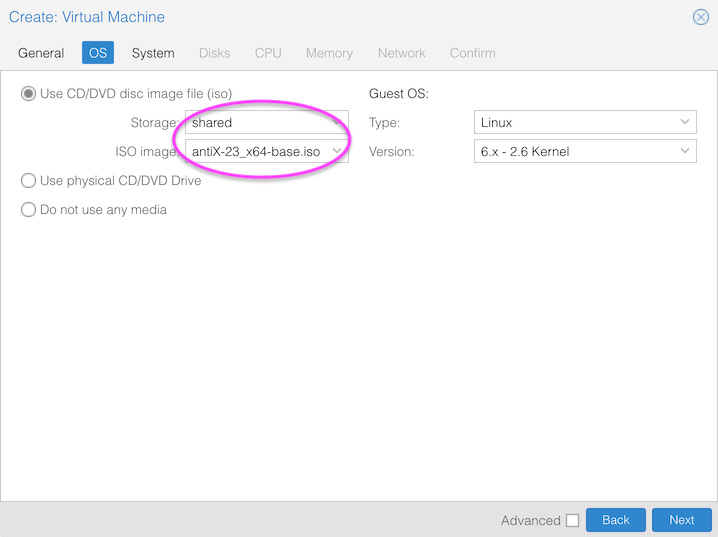Switch to the General tab
Image resolution: width=718 pixels, height=537 pixels.
[41, 53]
